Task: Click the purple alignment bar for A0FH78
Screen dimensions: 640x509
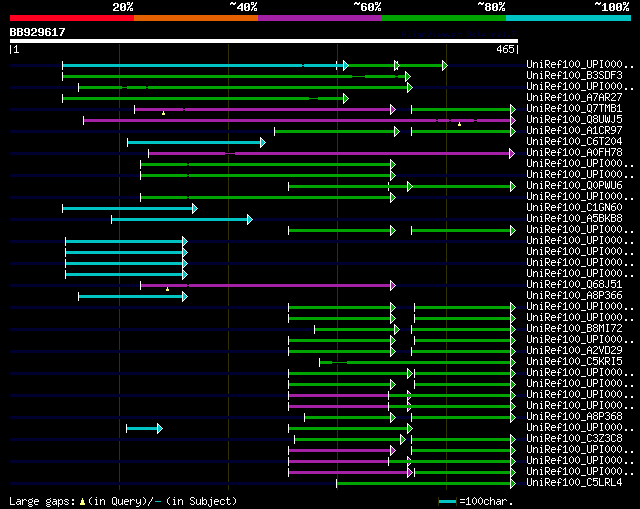Action: coord(331,153)
